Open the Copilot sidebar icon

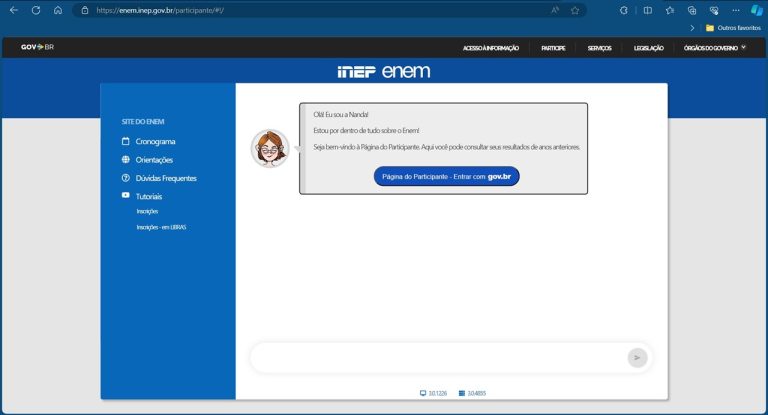point(757,10)
